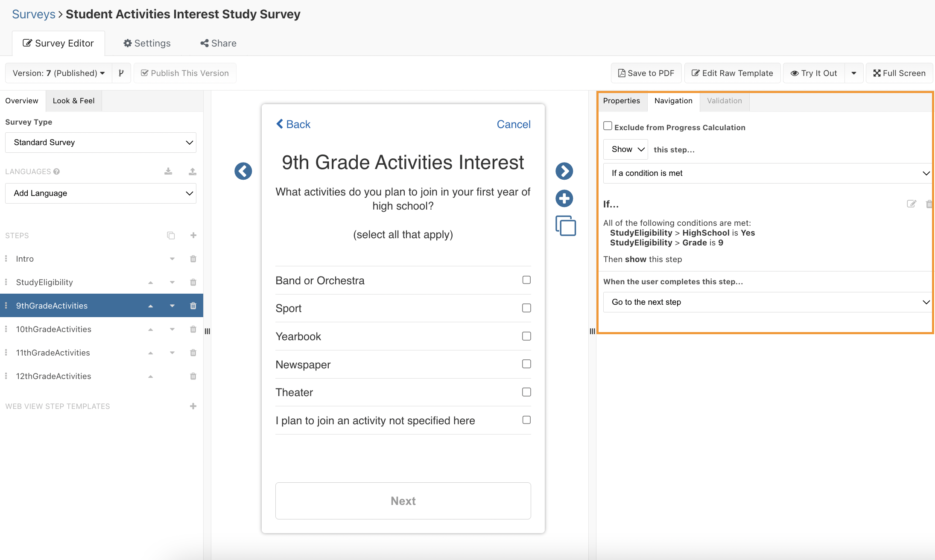Click the version branch icon
Viewport: 935px width, 560px height.
(x=121, y=73)
